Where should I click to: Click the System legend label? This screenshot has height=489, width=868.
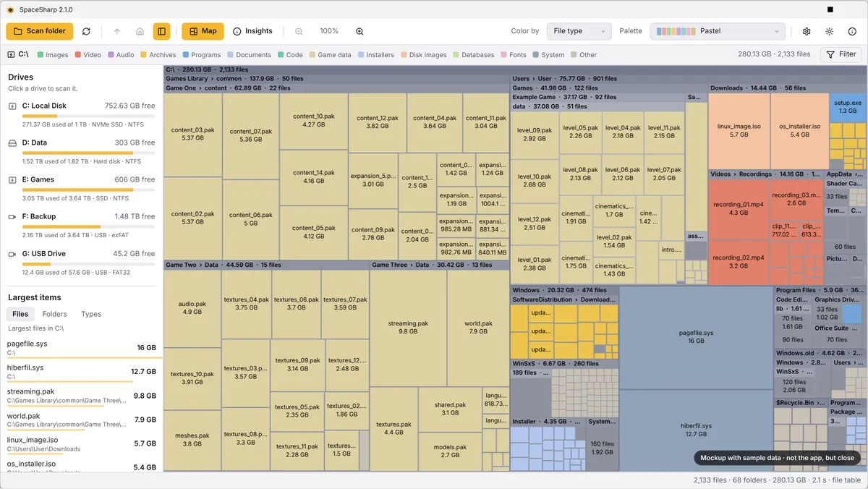click(553, 55)
